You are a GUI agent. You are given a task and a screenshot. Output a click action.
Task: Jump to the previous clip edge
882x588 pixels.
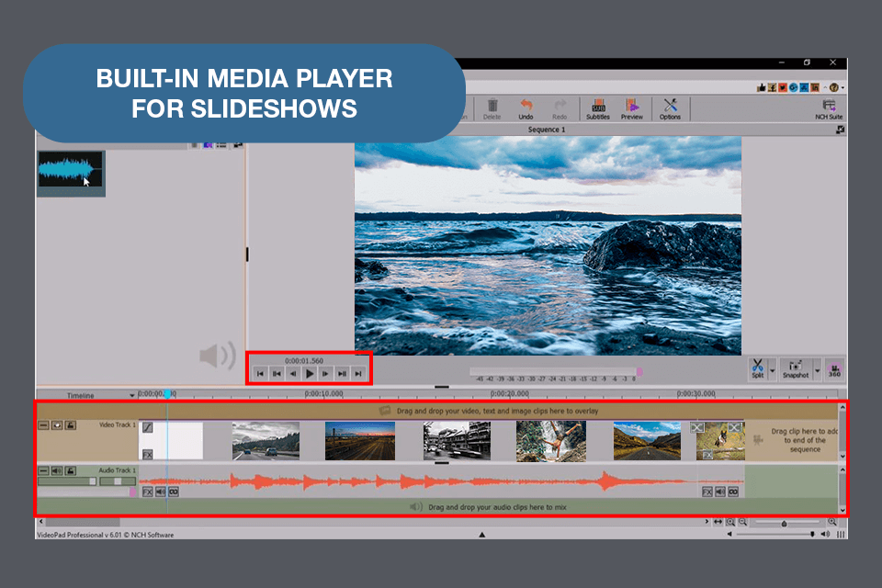coord(277,374)
